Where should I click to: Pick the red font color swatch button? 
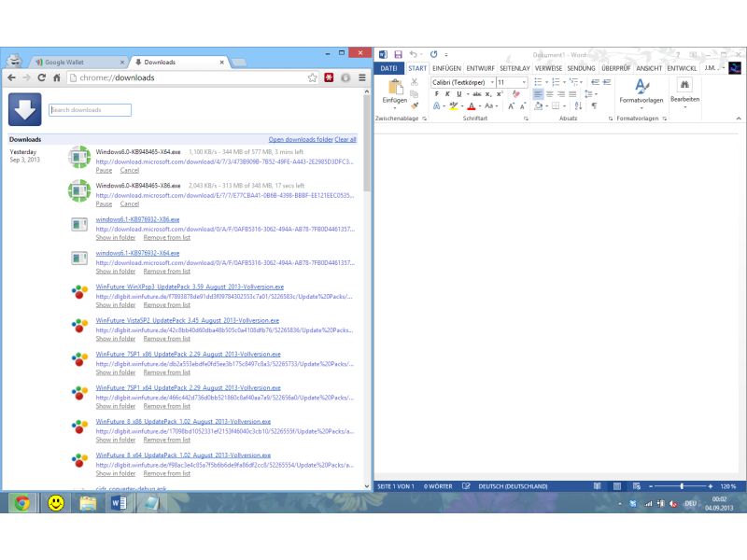(472, 105)
